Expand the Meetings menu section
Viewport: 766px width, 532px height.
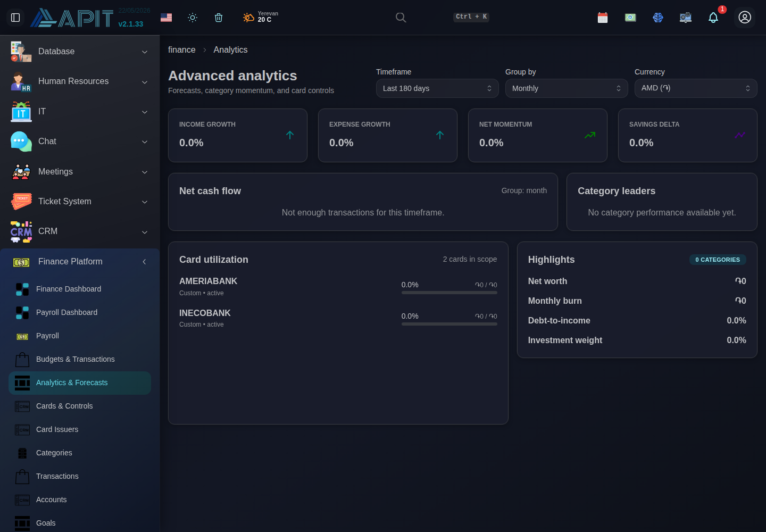[x=80, y=172]
